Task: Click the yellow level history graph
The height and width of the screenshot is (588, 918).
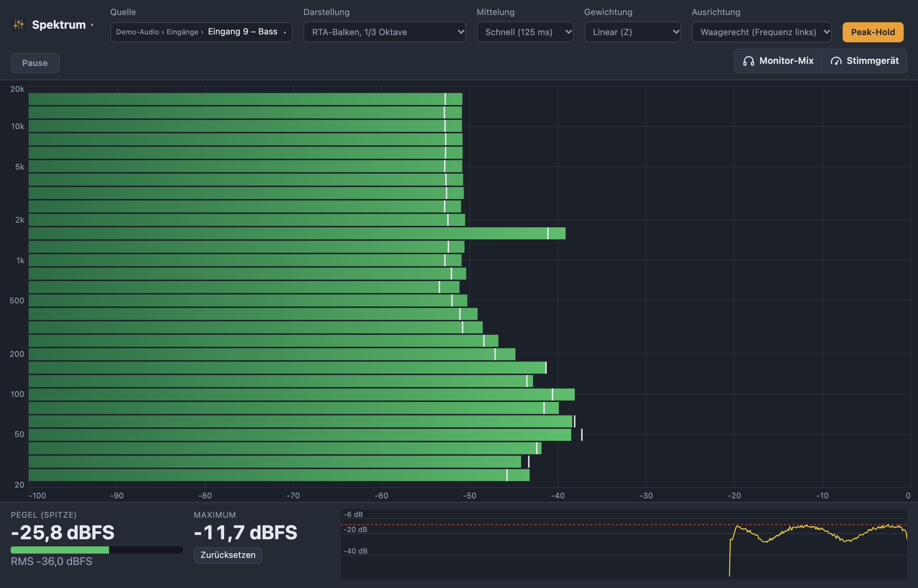Action: (624, 544)
